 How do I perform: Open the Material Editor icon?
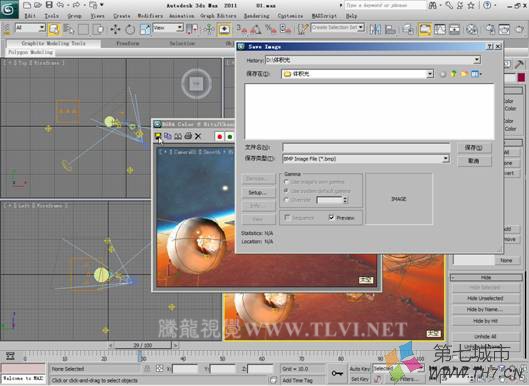471,29
